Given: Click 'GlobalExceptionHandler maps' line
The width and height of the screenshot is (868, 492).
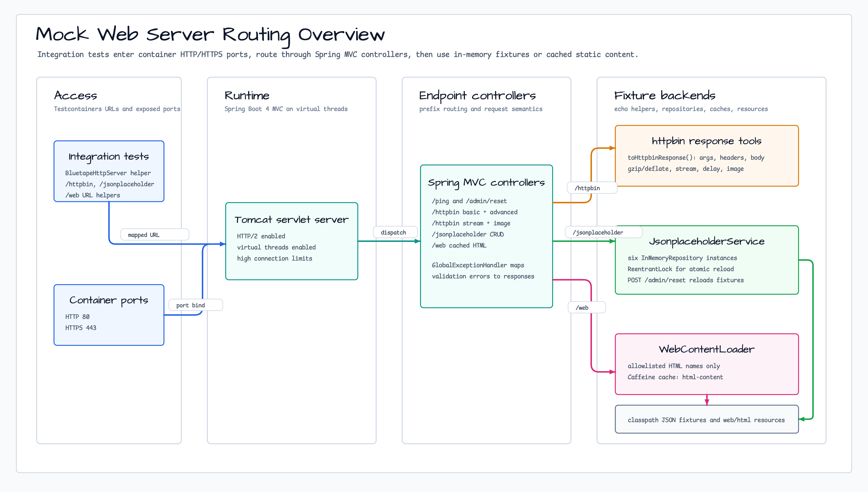Looking at the screenshot, I should pos(478,265).
